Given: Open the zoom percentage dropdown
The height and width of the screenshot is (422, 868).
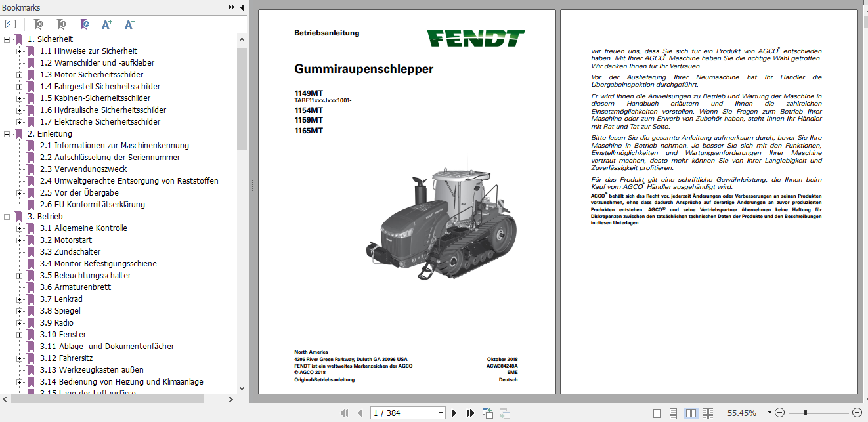Looking at the screenshot, I should point(768,413).
